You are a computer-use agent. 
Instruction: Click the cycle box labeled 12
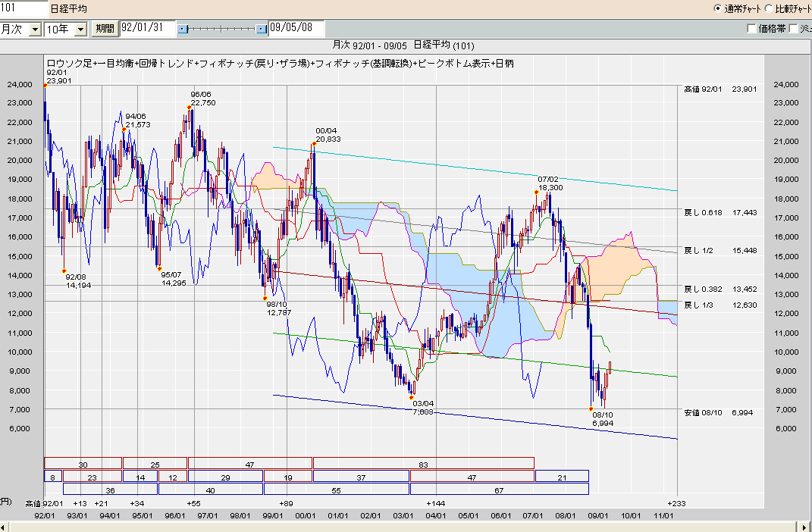pos(172,476)
